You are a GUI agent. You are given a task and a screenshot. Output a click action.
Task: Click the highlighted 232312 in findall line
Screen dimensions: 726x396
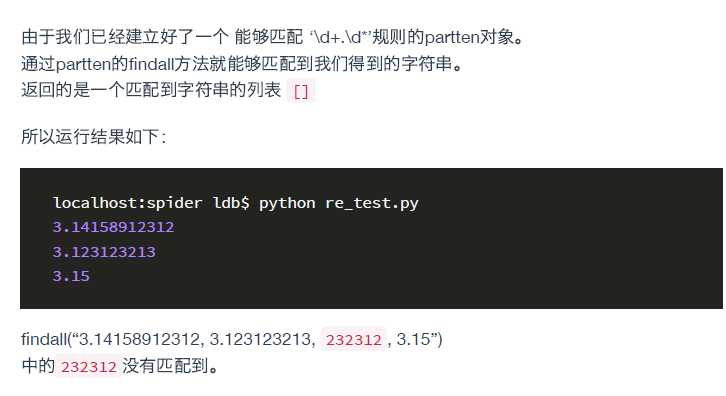(353, 340)
